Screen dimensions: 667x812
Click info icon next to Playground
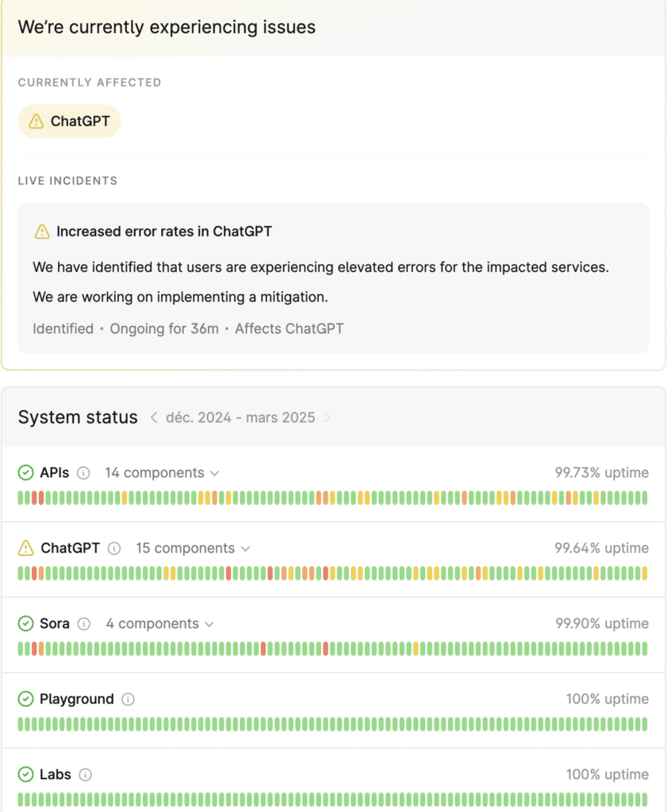coord(128,699)
